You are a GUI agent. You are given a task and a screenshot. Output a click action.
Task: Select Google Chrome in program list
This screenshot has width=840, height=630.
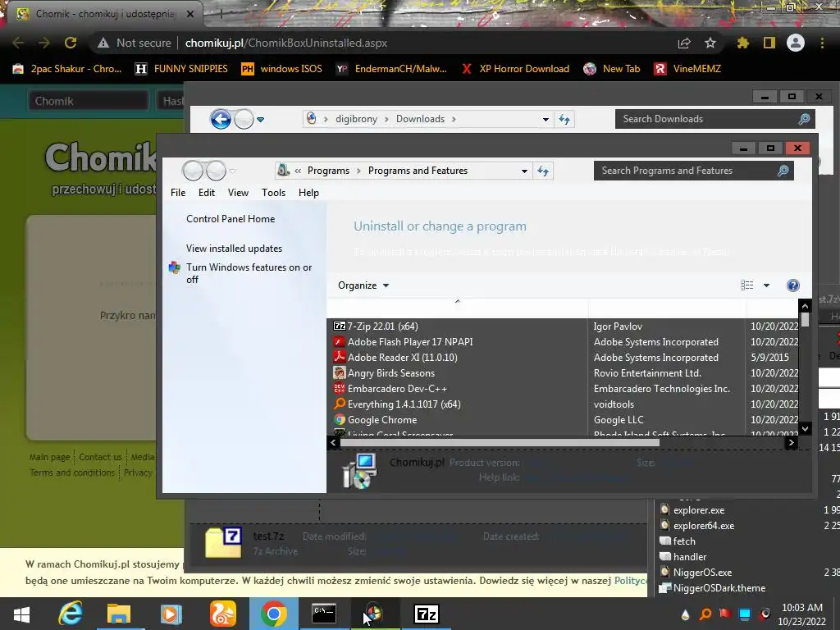click(382, 419)
